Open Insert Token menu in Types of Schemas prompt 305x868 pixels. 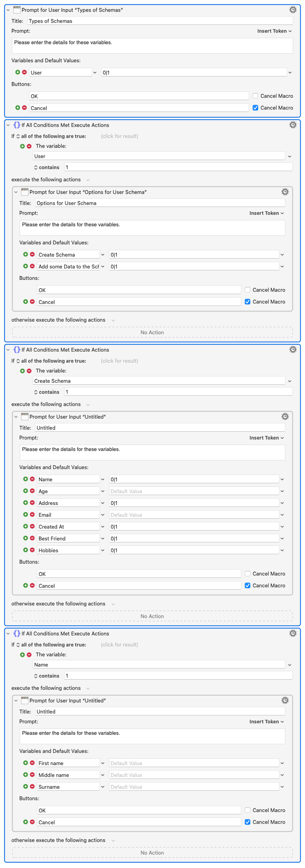click(275, 31)
